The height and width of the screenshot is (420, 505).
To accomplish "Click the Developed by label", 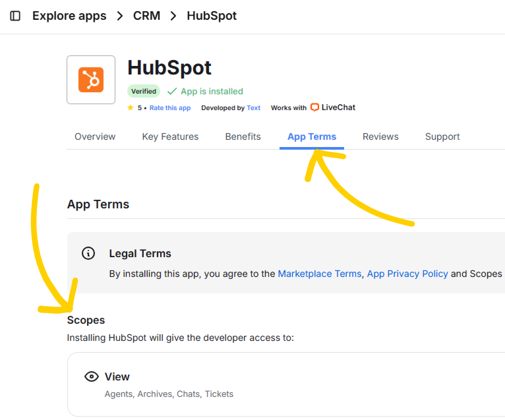I will tap(223, 108).
